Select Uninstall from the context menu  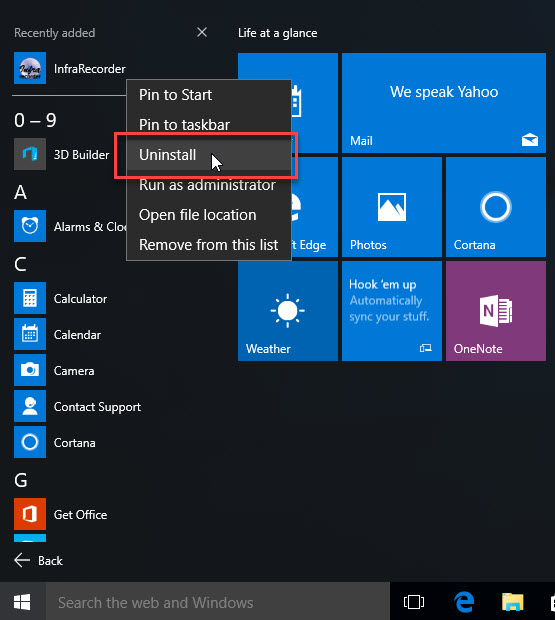[x=209, y=155]
